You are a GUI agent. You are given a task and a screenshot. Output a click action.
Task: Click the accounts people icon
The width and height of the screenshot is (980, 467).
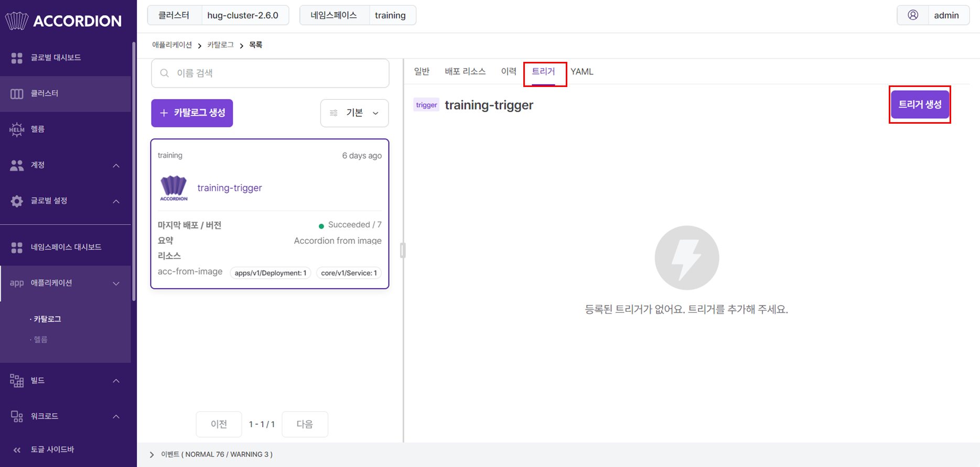point(17,165)
